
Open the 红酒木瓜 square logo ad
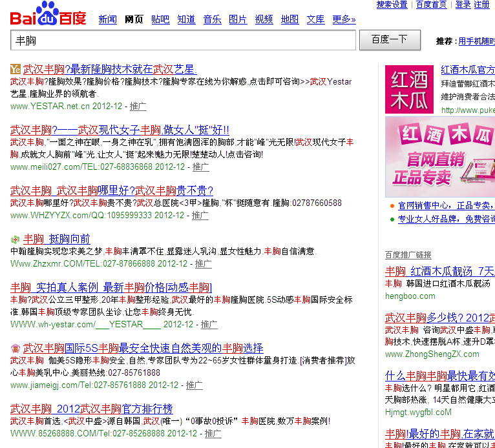410,89
